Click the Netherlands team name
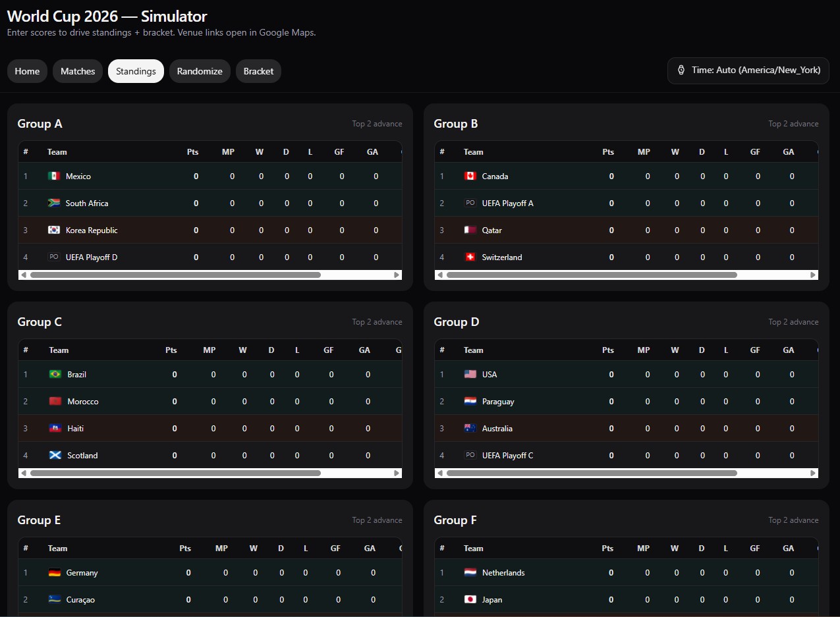Image resolution: width=840 pixels, height=617 pixels. pos(503,572)
